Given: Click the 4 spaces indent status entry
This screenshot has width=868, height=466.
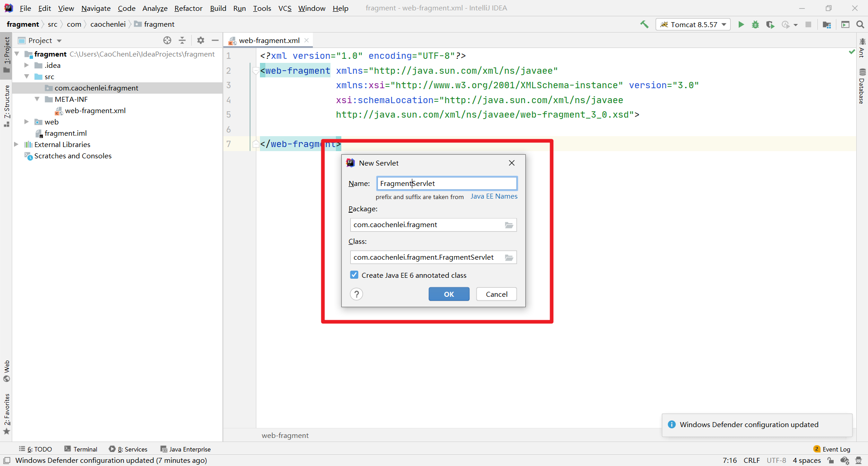Looking at the screenshot, I should coord(807,460).
